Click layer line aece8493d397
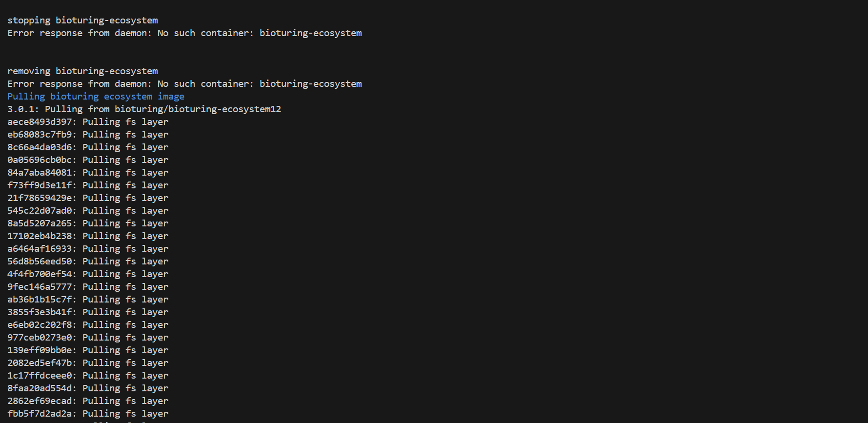 pyautogui.click(x=88, y=122)
